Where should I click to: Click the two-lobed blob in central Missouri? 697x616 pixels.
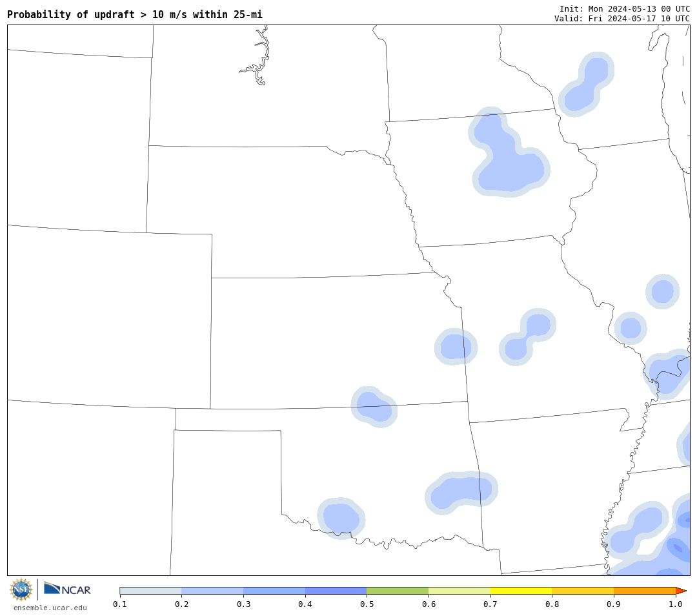[x=527, y=337]
